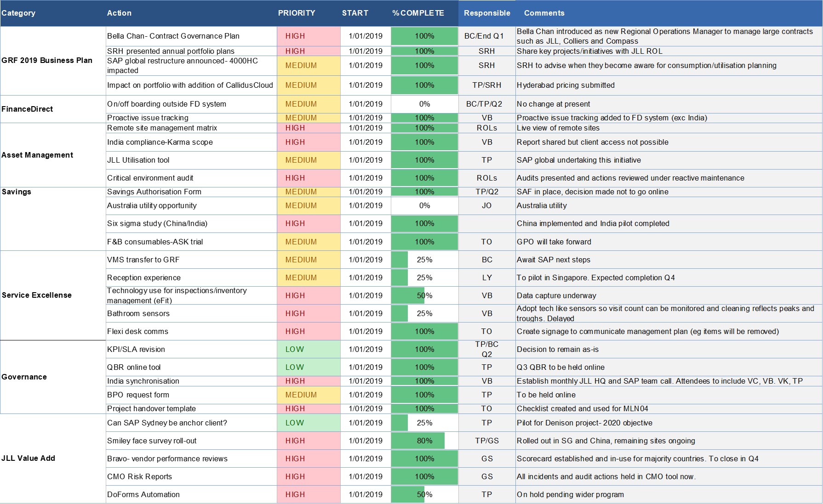The width and height of the screenshot is (823, 504).
Task: Select CMO Risk Reports action cell
Action: point(191,476)
